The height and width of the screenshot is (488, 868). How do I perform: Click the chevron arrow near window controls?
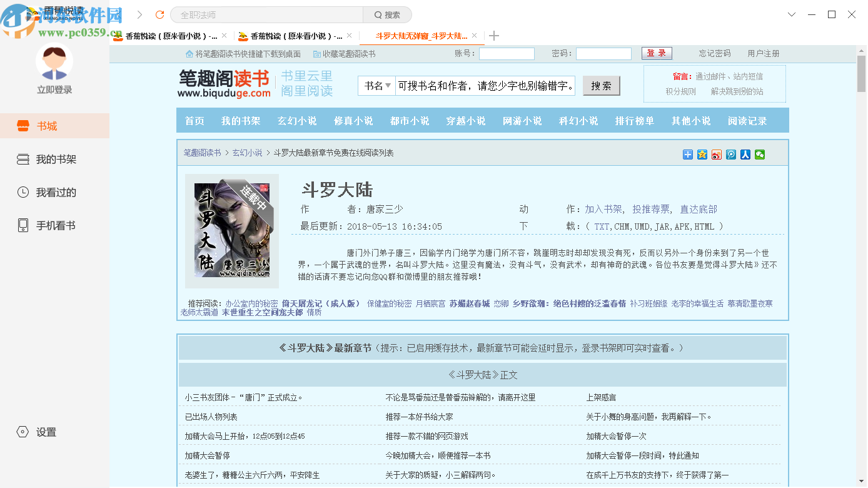[x=792, y=14]
